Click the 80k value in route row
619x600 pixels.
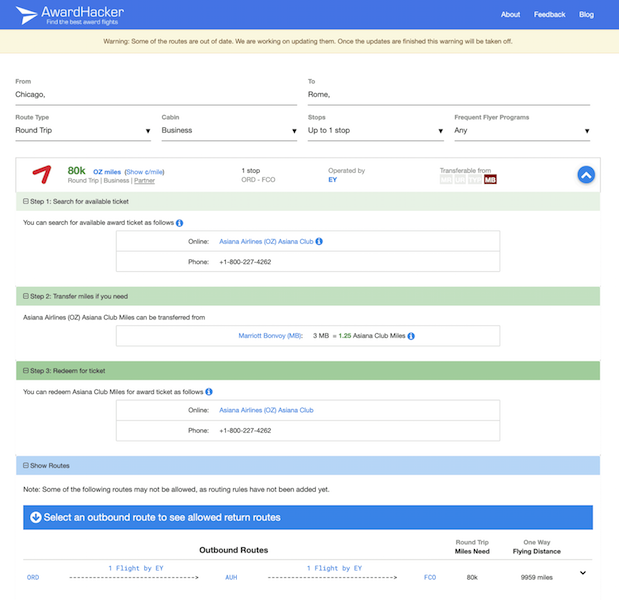click(x=472, y=578)
